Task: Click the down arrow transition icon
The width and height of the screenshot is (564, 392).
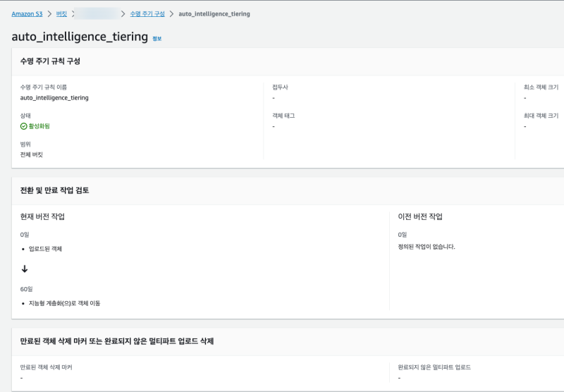Action: (25, 269)
